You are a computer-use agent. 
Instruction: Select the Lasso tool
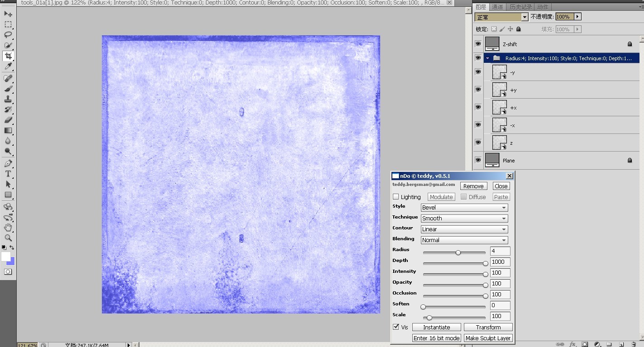tap(8, 34)
